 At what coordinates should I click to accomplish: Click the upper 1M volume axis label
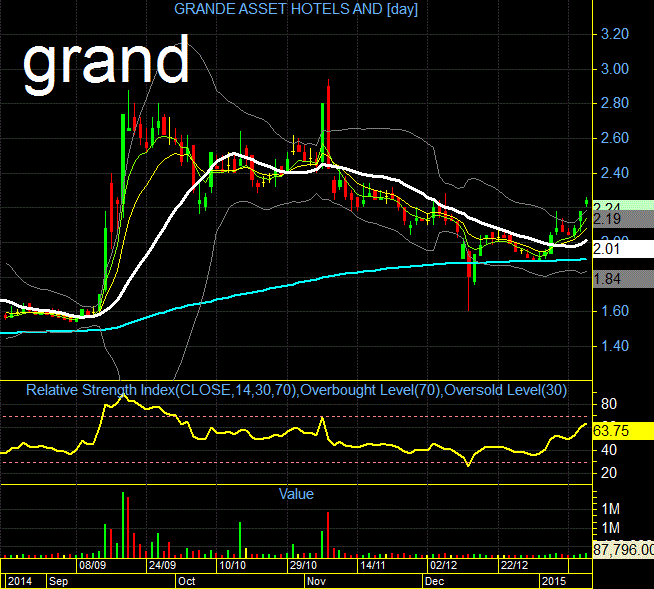[x=611, y=509]
